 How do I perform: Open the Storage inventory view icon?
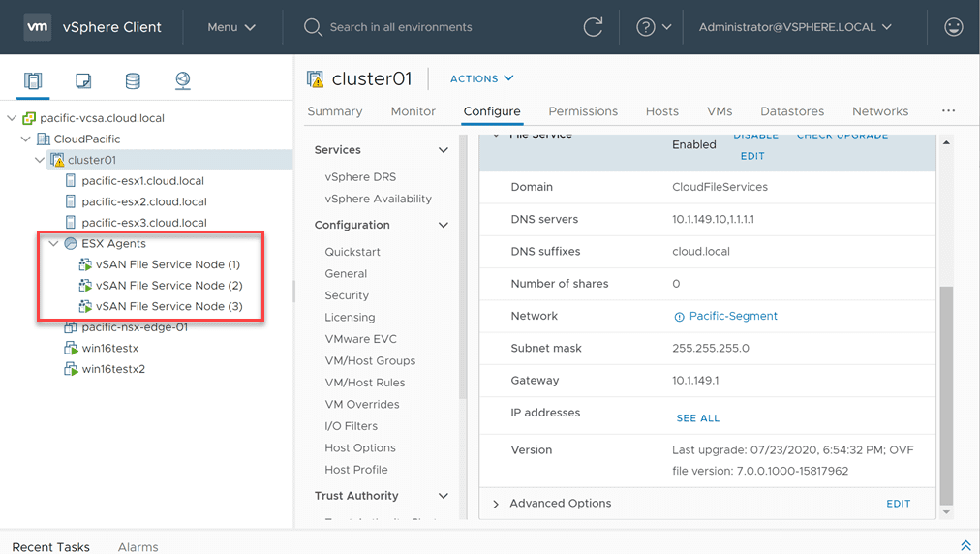(133, 80)
